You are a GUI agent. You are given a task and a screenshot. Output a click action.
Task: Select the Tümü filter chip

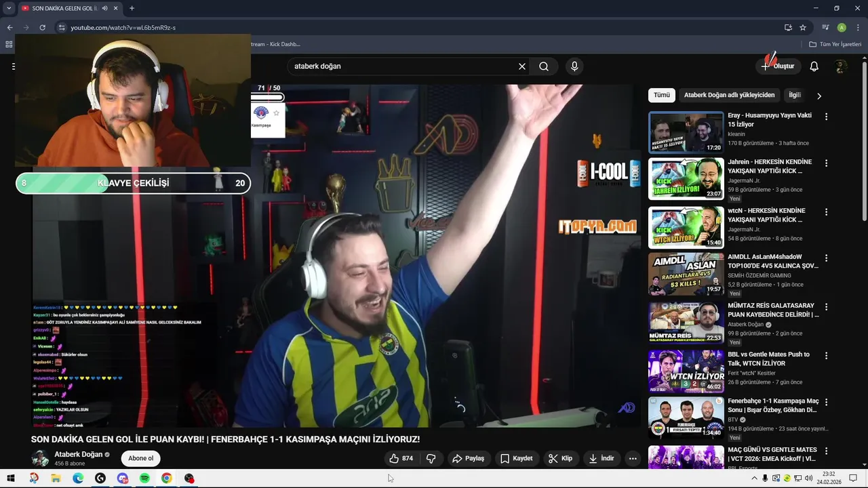tap(661, 96)
